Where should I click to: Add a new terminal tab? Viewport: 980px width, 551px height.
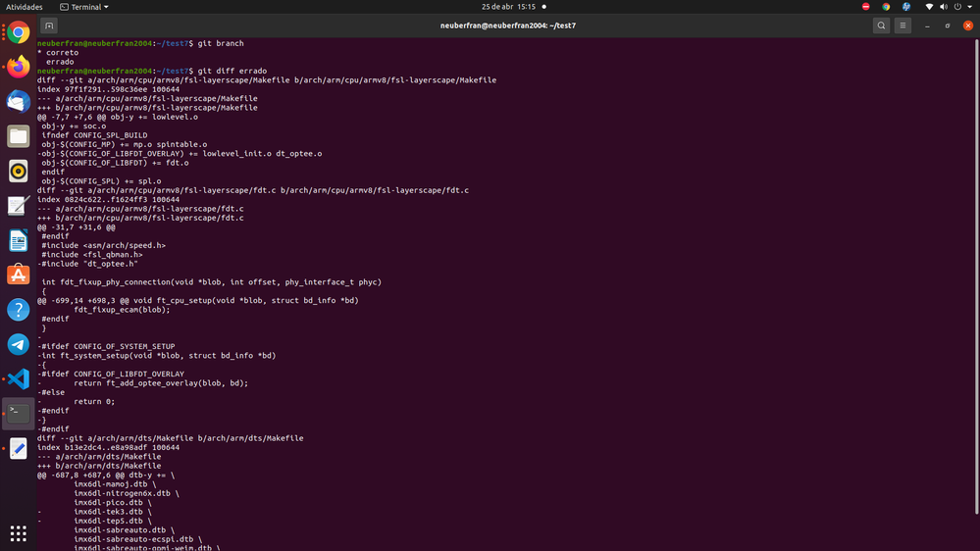coord(49,25)
